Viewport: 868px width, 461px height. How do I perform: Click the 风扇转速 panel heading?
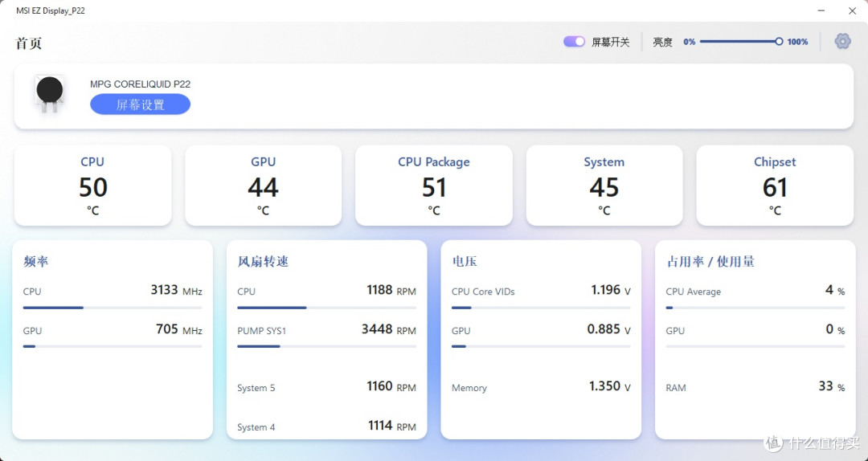click(x=263, y=261)
